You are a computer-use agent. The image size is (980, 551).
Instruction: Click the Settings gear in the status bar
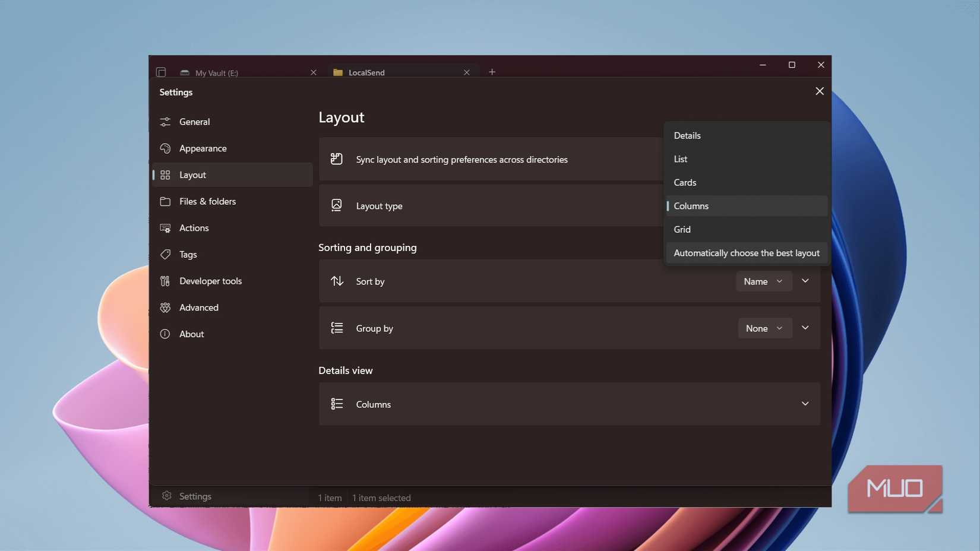pos(167,496)
